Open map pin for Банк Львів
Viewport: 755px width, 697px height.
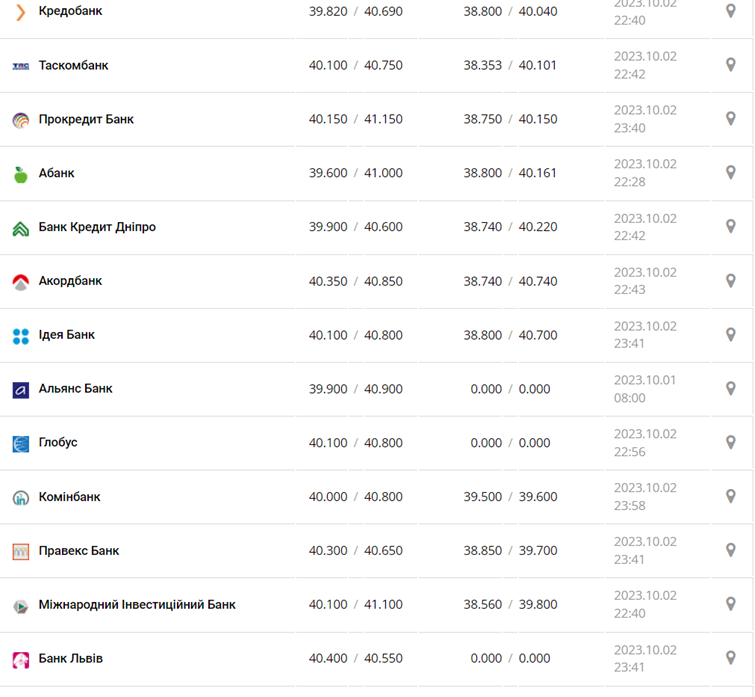coord(731,658)
